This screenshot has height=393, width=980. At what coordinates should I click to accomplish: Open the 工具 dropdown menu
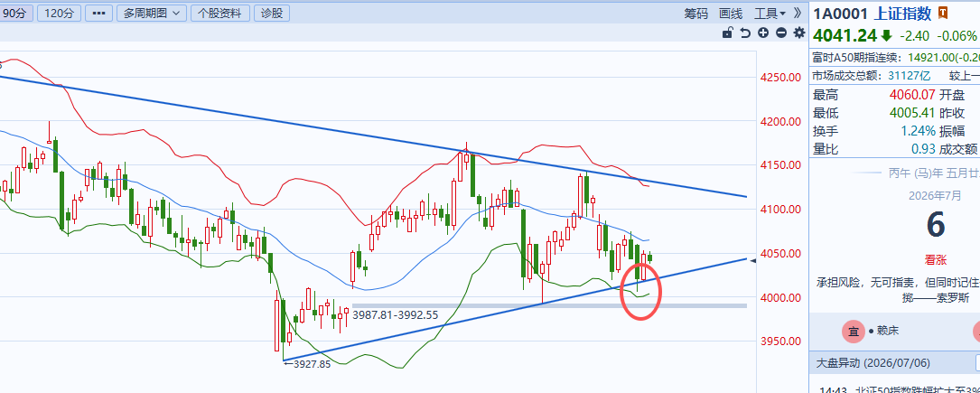point(770,14)
